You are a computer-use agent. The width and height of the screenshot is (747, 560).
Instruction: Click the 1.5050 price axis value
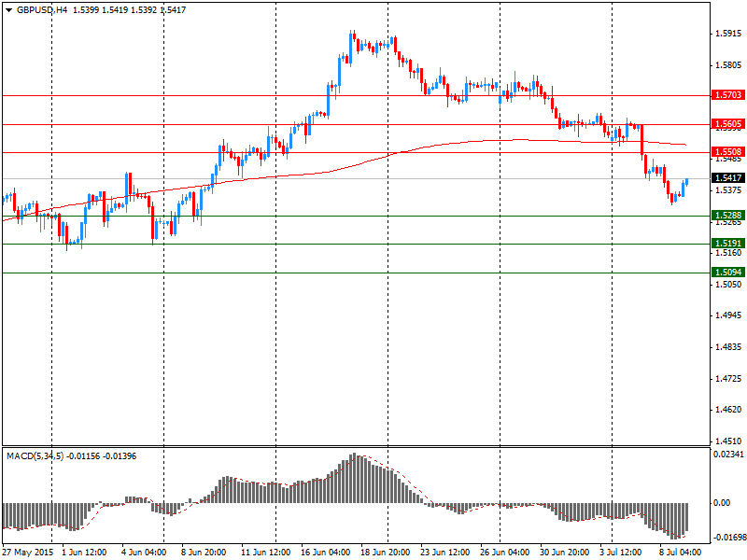coord(729,285)
